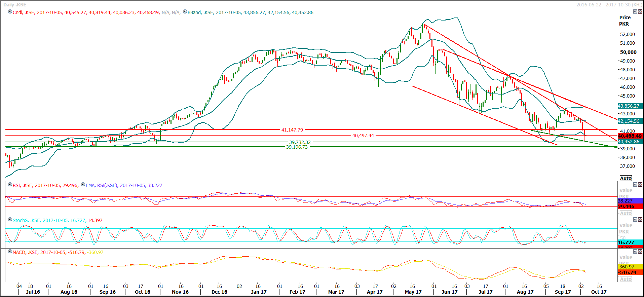The height and width of the screenshot is (297, 644).
Task: Maximize the MACD indicator pane
Action: coord(635,252)
